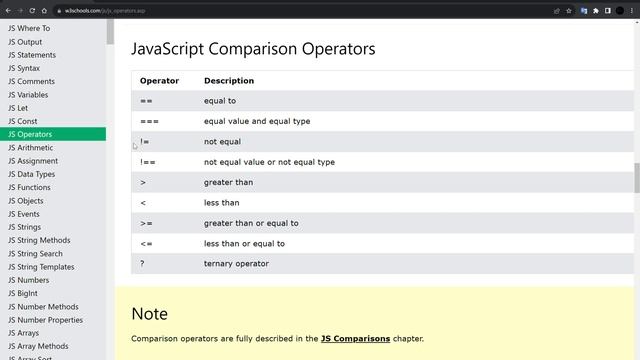Go to JS Arithmetic sidebar link
The width and height of the screenshot is (640, 360).
click(x=30, y=147)
